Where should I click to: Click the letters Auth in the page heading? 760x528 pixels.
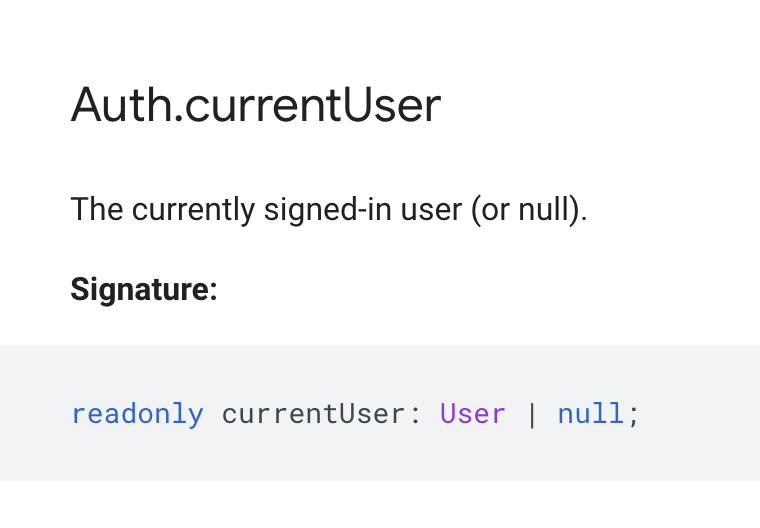coord(122,105)
